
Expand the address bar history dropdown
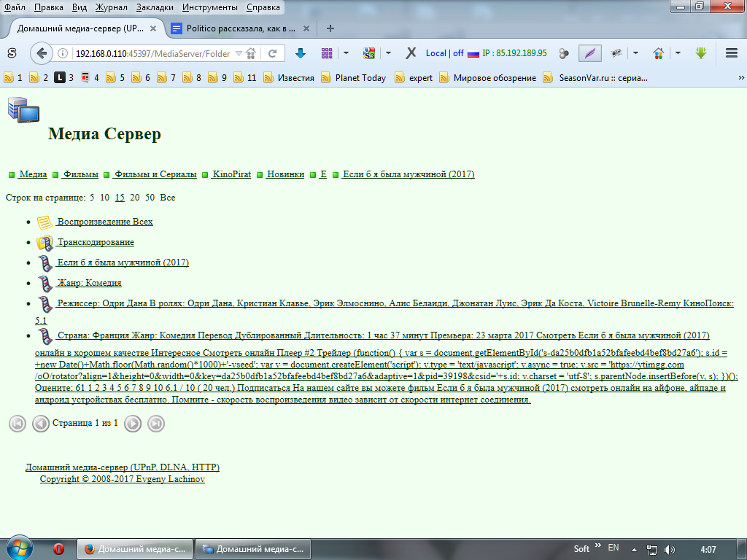click(x=238, y=53)
